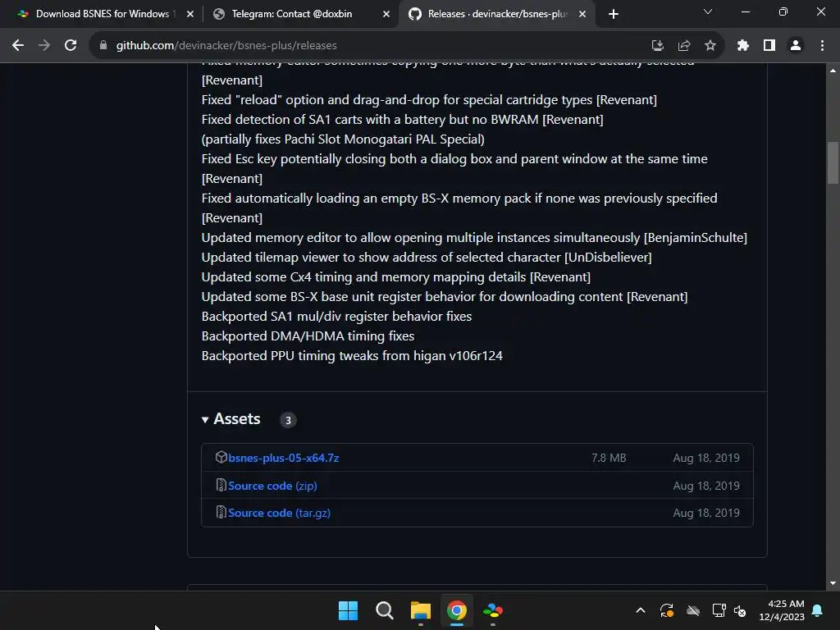Open a new browser tab
The height and width of the screenshot is (630, 840).
[x=614, y=14]
